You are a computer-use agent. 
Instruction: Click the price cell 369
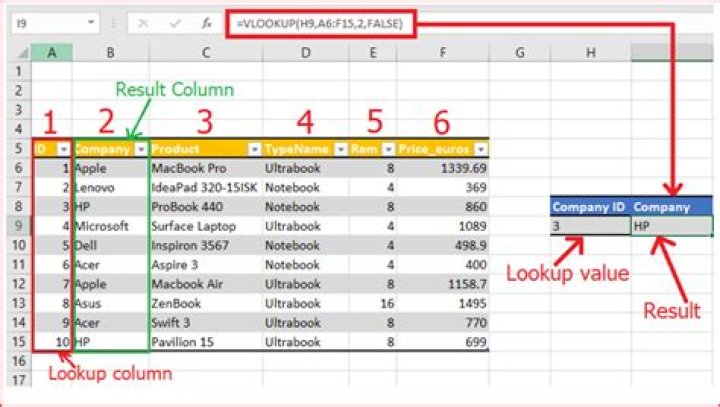coord(443,187)
